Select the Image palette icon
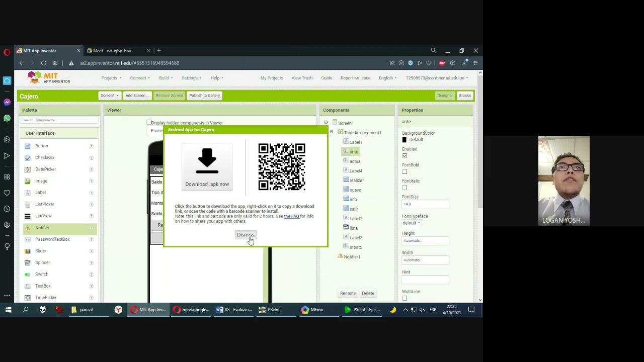This screenshot has width=644, height=362. pos(28,181)
